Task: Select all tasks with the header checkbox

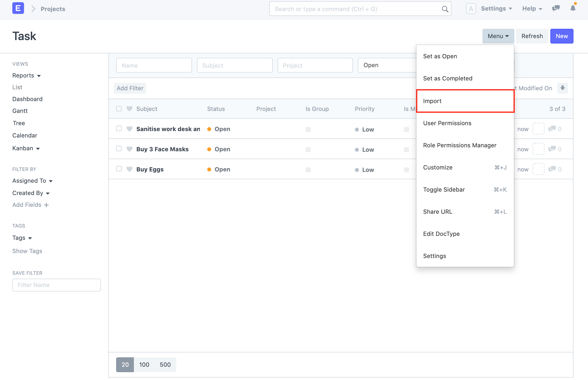Action: (x=119, y=108)
